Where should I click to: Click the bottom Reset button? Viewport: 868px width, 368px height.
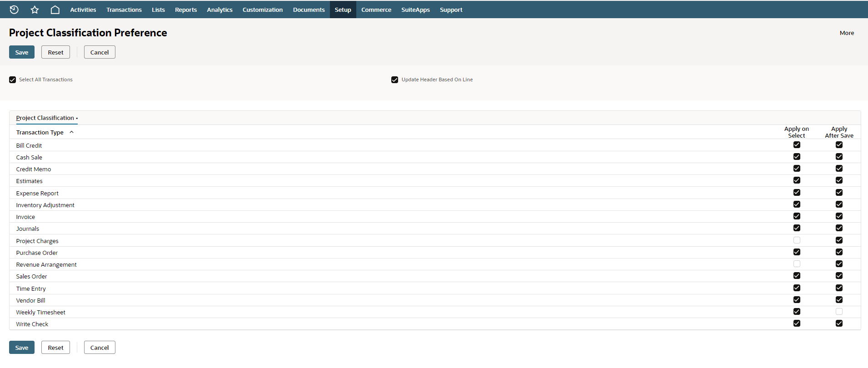coord(55,348)
